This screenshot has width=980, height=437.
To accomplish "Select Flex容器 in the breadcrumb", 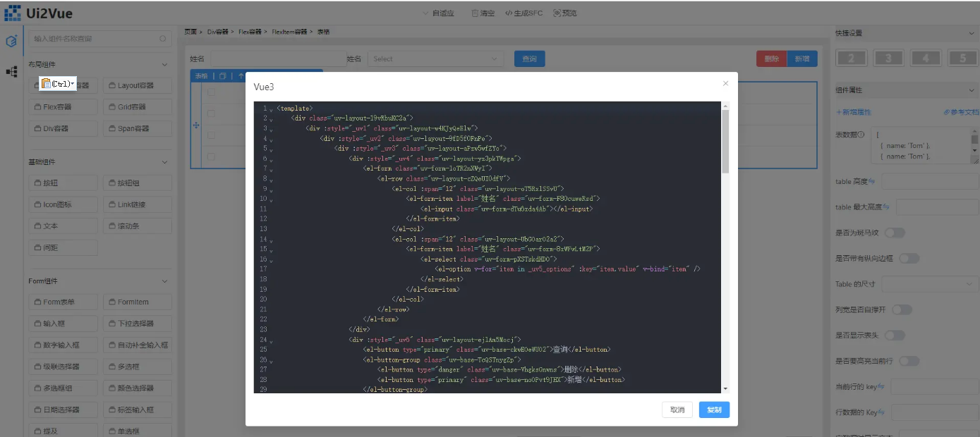I will [250, 32].
